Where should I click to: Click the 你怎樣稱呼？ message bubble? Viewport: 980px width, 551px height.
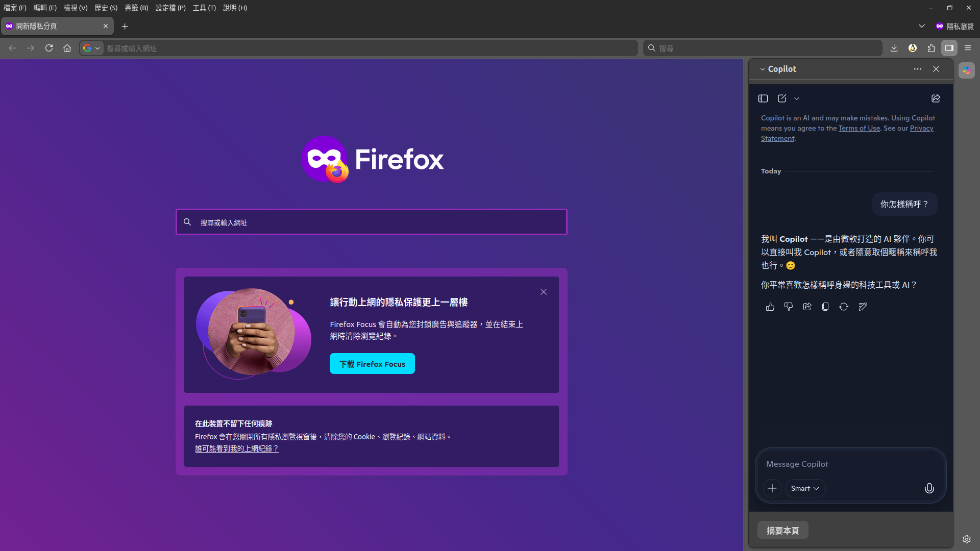904,204
